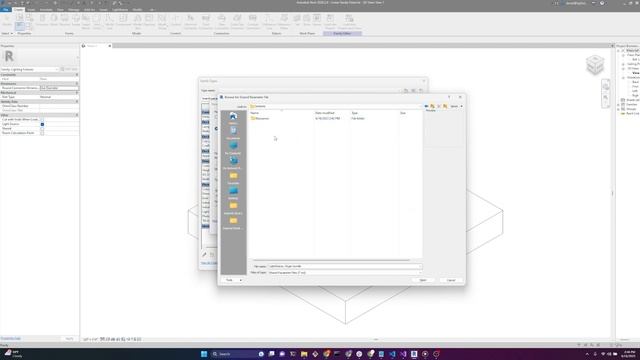The image size is (640, 360).
Task: Toggle Cut with Voids When Loaded checkbox
Action: [42, 120]
